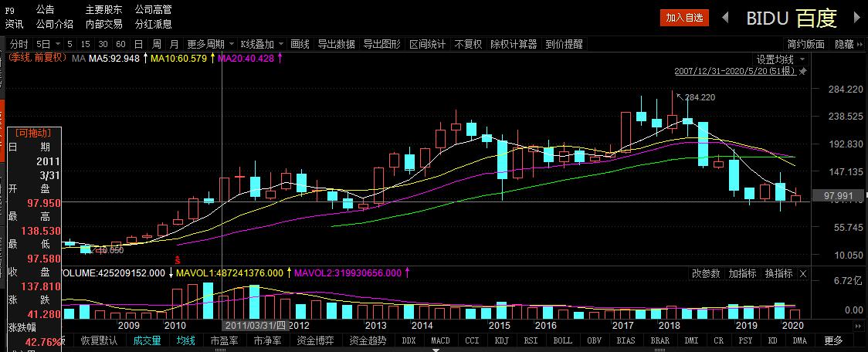Add BIDU to watchlist with 加入自选

pyautogui.click(x=684, y=18)
